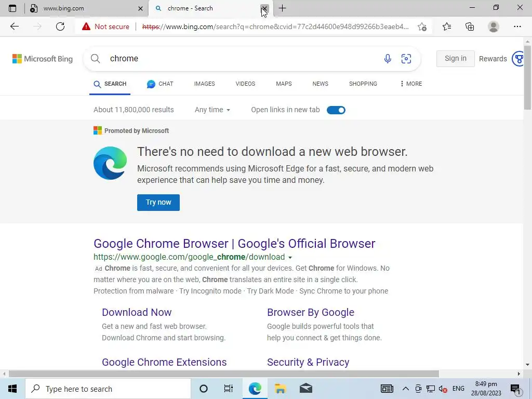Switch to the CHAT tab
Image resolution: width=532 pixels, height=399 pixels.
(x=160, y=84)
